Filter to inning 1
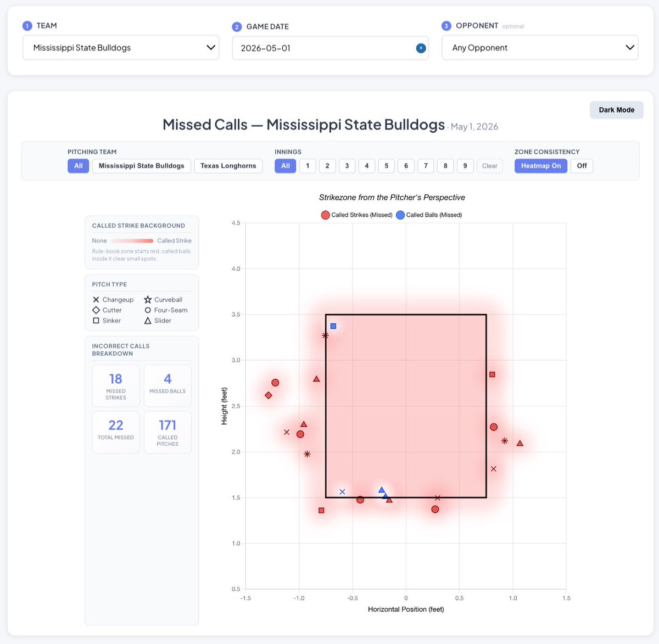Image resolution: width=659 pixels, height=644 pixels. pos(308,166)
